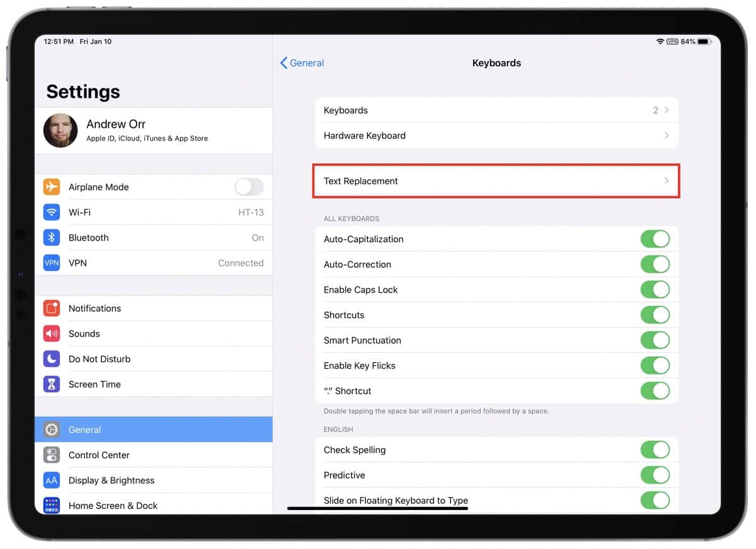Image resolution: width=756 pixels, height=549 pixels.
Task: Click the Notifications icon
Action: (51, 308)
